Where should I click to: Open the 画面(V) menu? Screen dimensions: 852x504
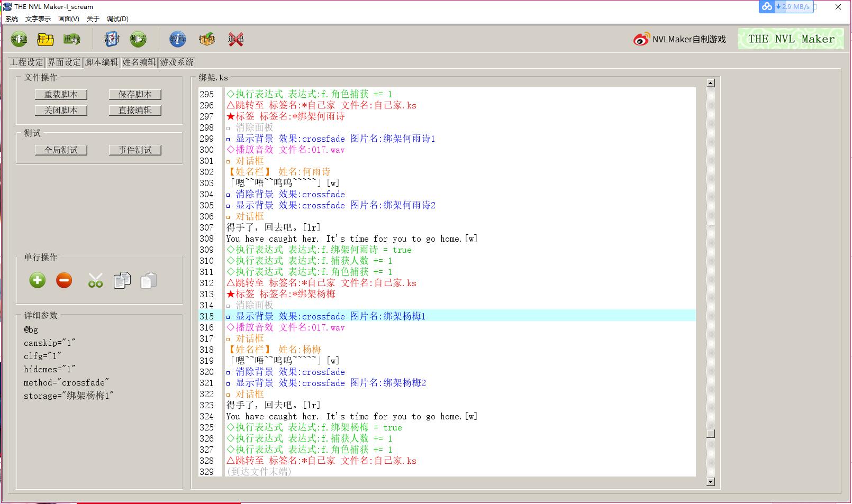68,19
